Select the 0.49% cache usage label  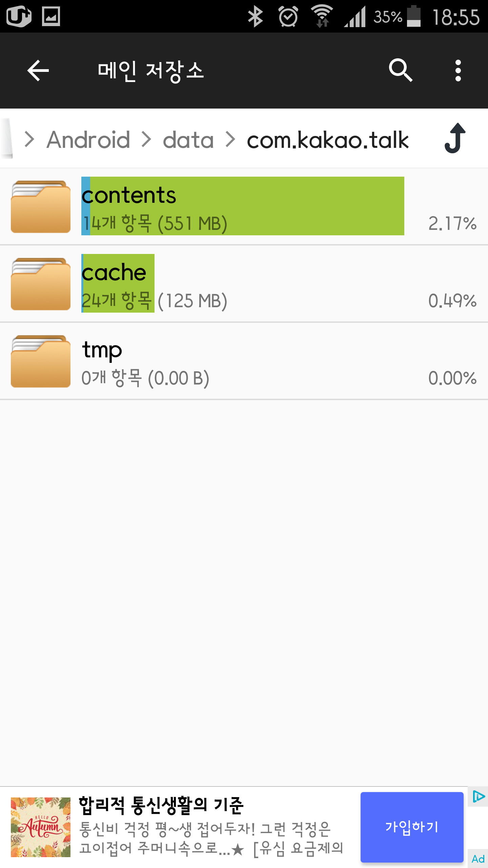click(x=452, y=301)
